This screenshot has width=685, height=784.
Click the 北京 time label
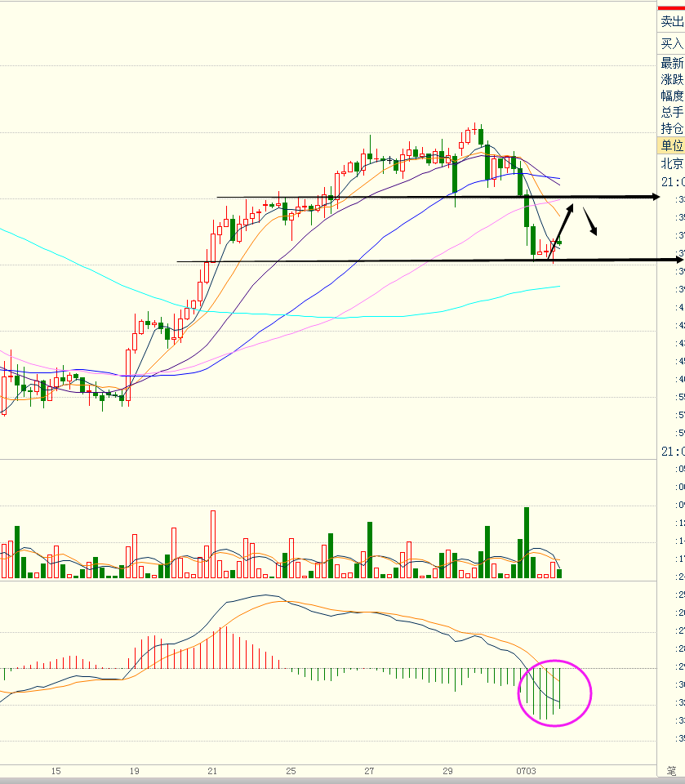pos(672,163)
